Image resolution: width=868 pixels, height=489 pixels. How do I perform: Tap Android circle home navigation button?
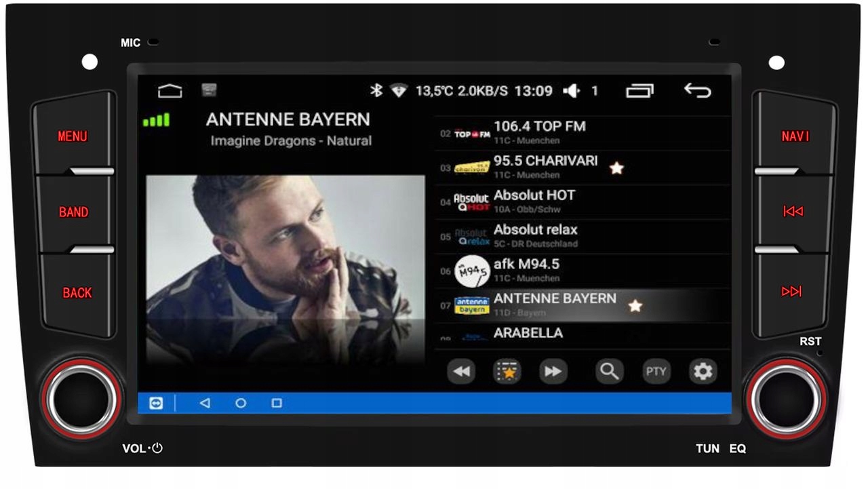pos(241,403)
